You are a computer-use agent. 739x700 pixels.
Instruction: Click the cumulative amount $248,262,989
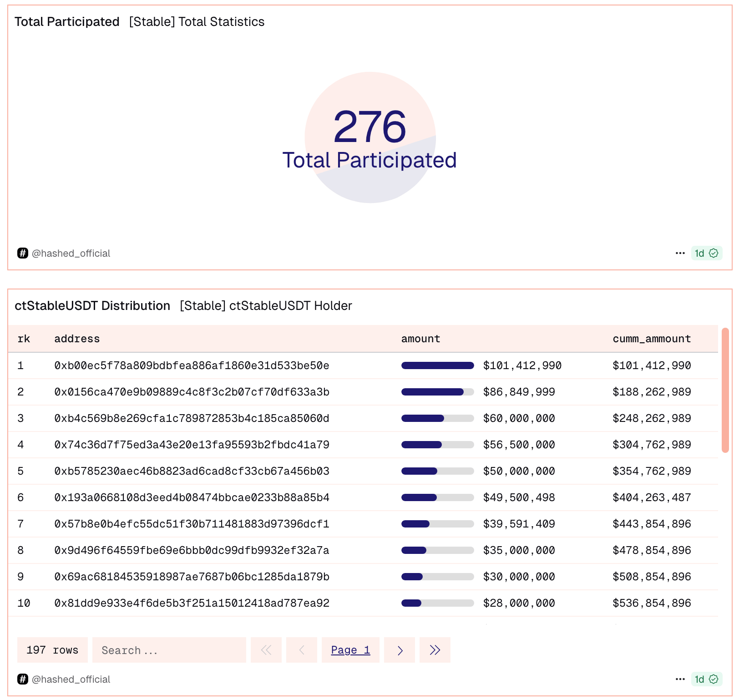point(652,418)
